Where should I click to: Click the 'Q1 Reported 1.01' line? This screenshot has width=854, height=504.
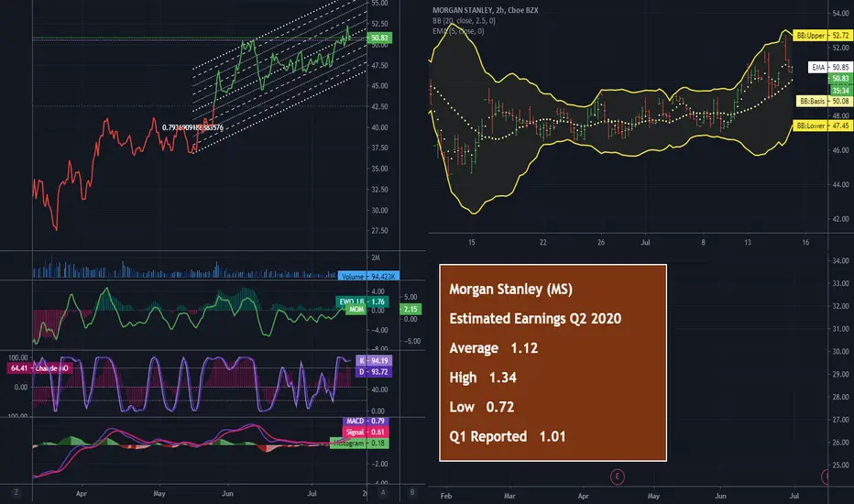(x=508, y=436)
